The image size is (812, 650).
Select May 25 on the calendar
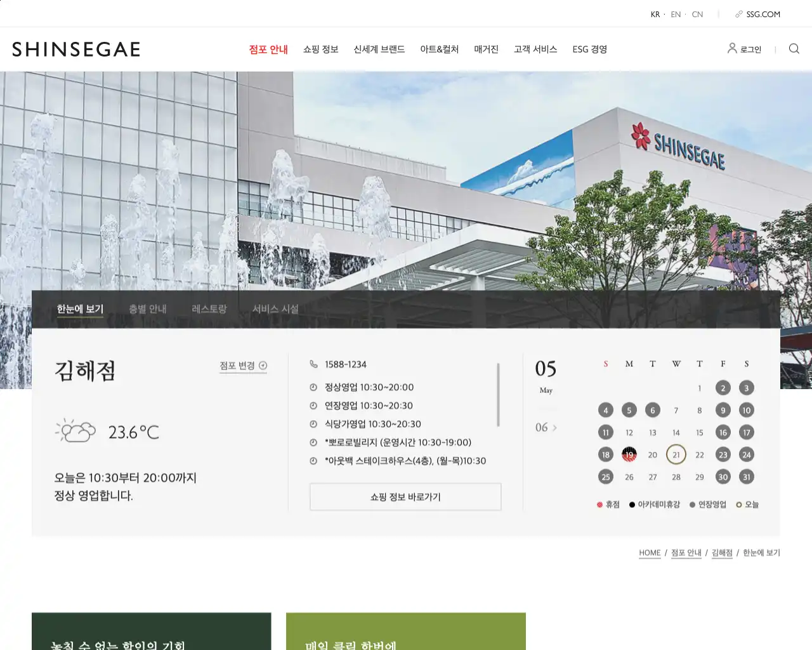pos(606,477)
